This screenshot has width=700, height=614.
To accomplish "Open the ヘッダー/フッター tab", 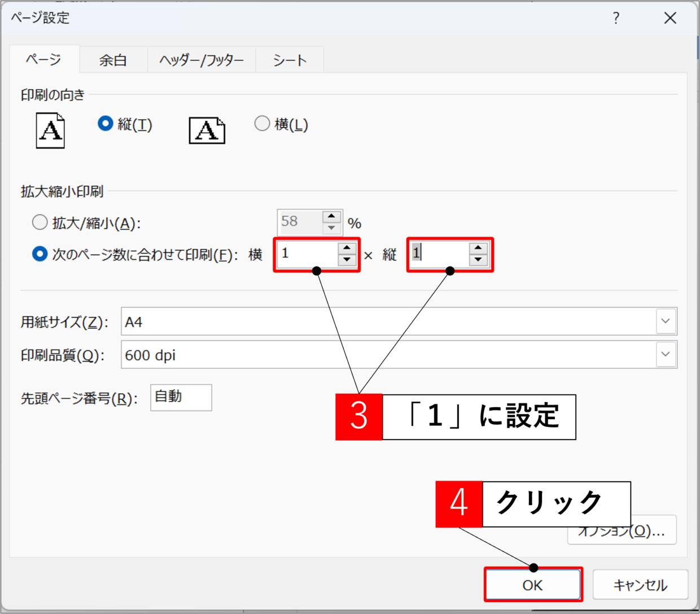I will [x=202, y=60].
